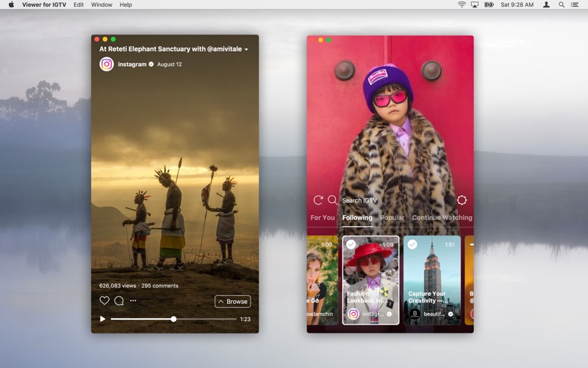Screen dimensions: 588x368
Task: Expand the video title dropdown arrow
Action: (x=246, y=49)
